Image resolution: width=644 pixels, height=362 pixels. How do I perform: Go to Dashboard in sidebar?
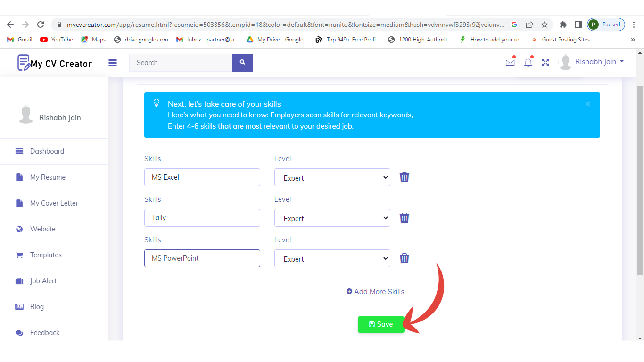pos(47,151)
